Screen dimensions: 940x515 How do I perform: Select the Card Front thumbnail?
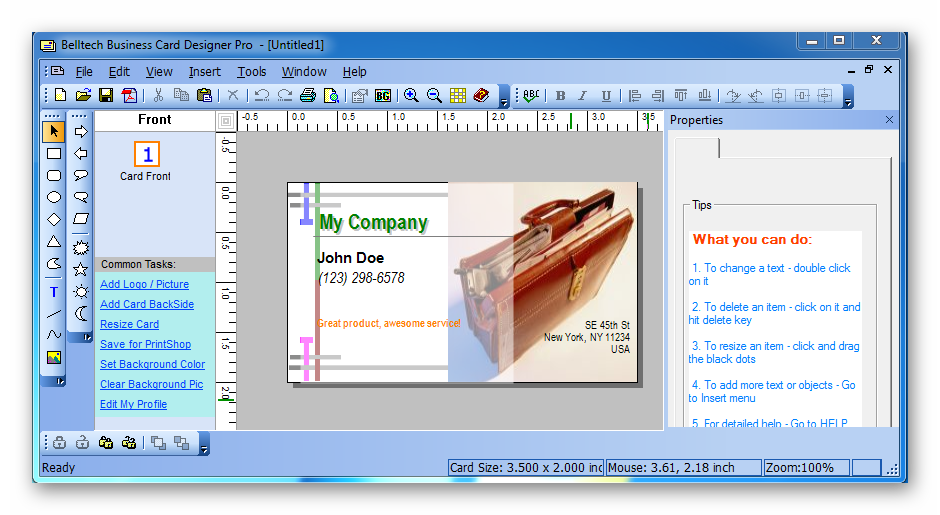147,155
